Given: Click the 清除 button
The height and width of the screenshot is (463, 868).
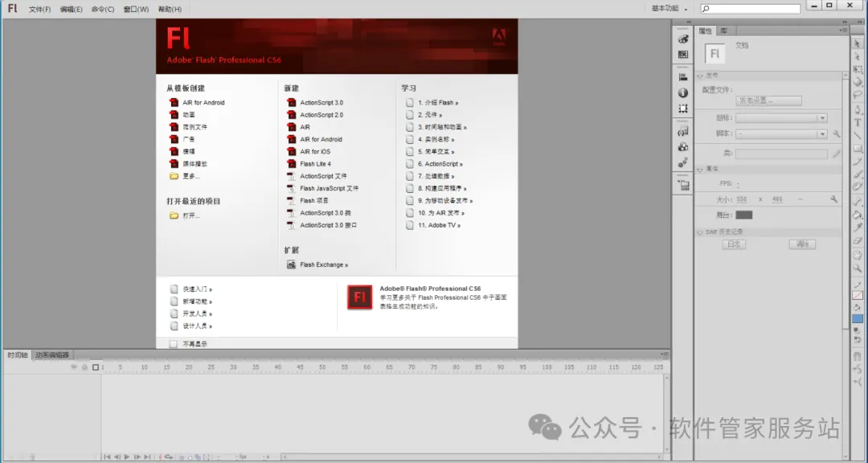Looking at the screenshot, I should [802, 244].
